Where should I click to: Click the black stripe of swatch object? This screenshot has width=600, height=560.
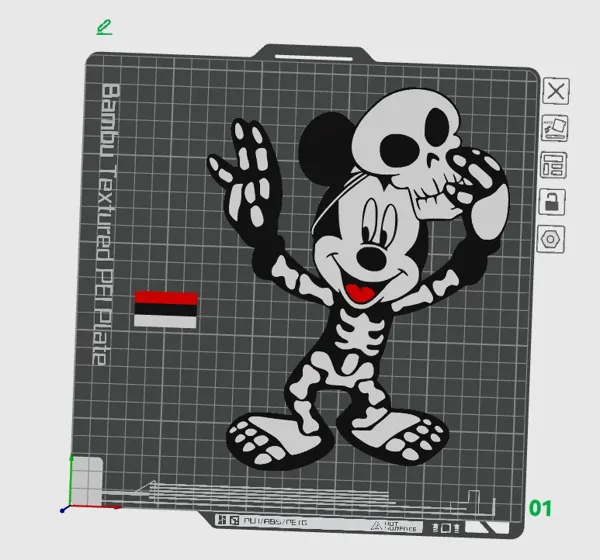pos(166,310)
